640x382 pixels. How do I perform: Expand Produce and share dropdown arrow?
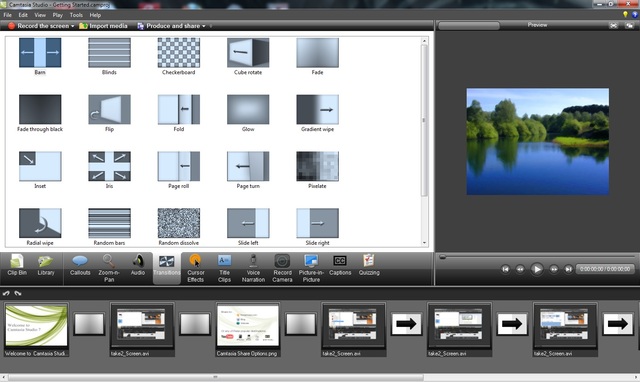[204, 26]
